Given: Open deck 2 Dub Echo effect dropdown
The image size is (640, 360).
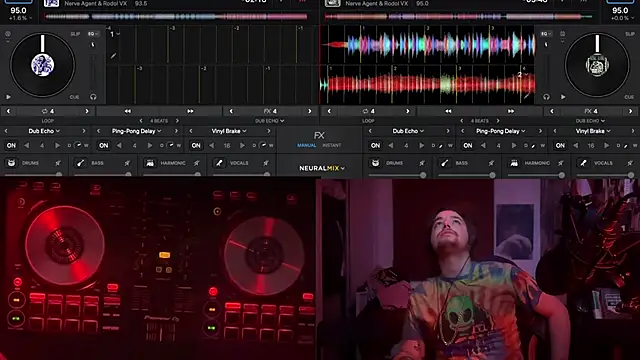Looking at the screenshot, I should pyautogui.click(x=408, y=131).
